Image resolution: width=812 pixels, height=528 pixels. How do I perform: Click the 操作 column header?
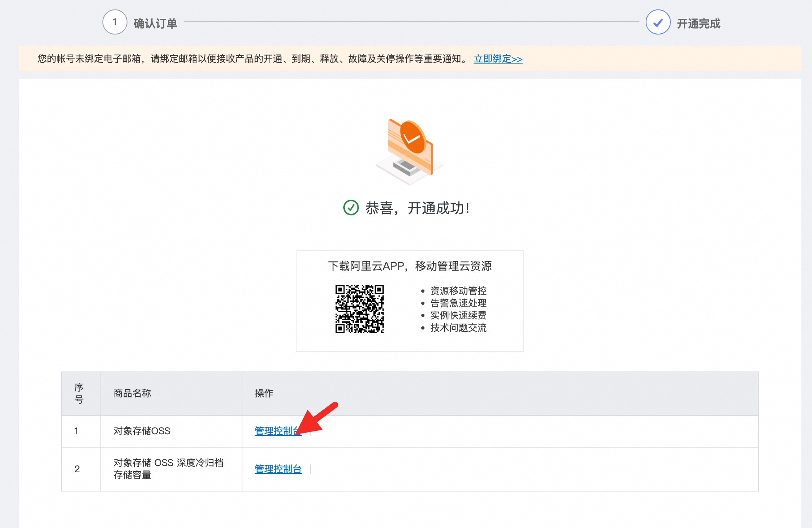pos(264,393)
